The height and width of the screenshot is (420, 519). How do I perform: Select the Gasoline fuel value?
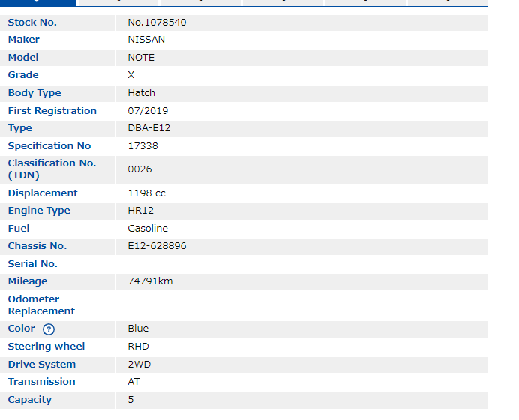(x=148, y=229)
